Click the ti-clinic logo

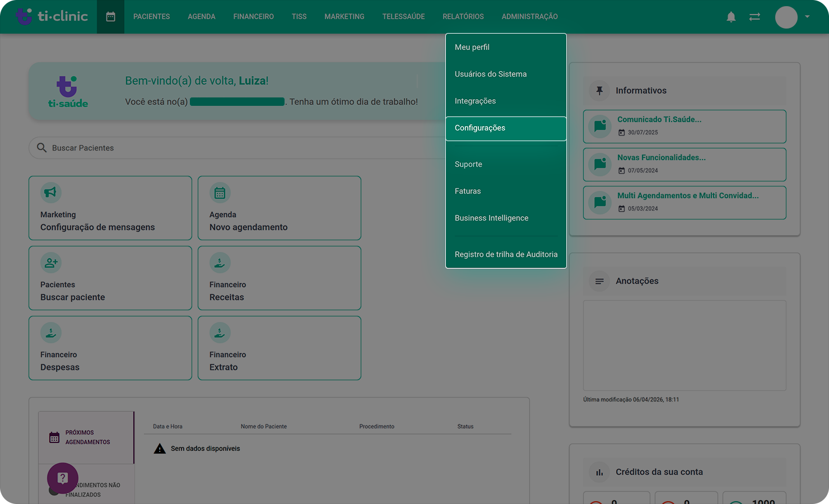(52, 16)
